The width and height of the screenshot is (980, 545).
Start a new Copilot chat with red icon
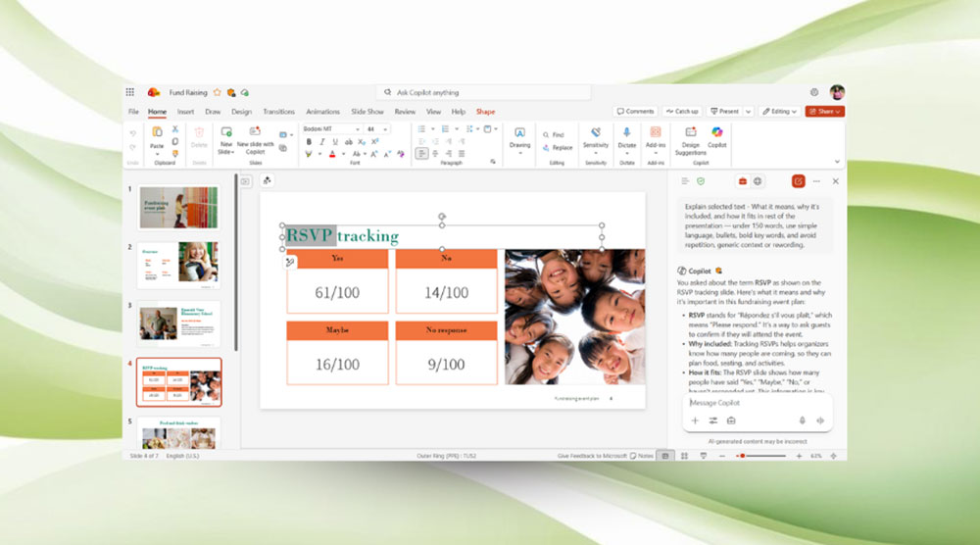pos(798,181)
